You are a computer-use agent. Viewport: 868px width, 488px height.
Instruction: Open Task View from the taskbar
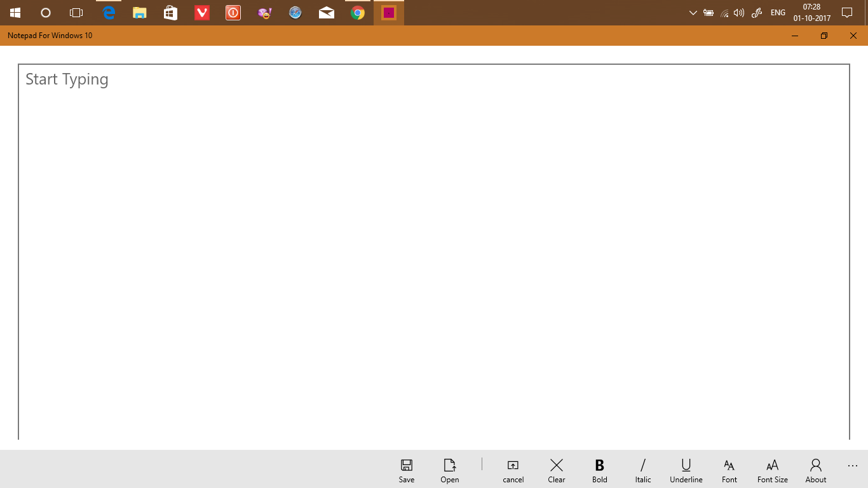tap(76, 12)
